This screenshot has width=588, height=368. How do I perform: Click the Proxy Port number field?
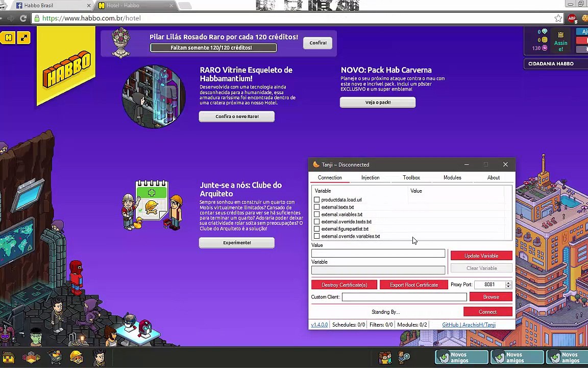pyautogui.click(x=490, y=285)
